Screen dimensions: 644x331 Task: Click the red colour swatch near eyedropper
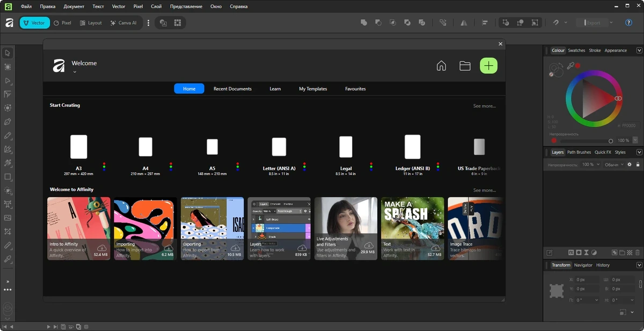coord(578,65)
